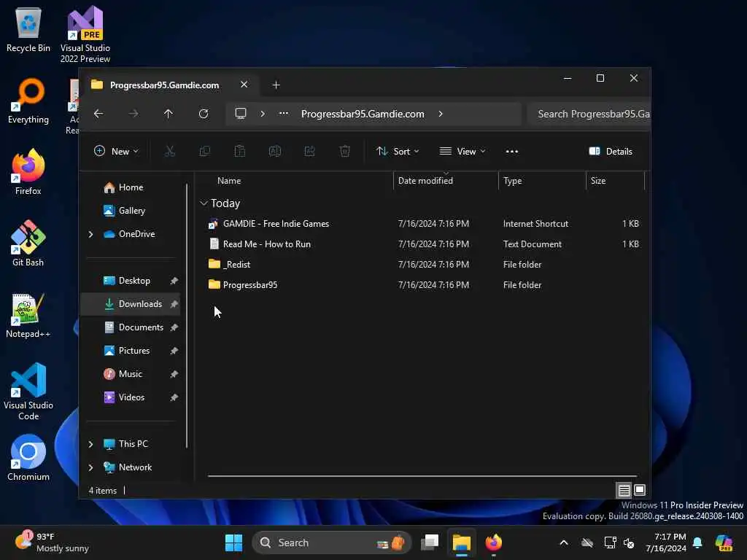This screenshot has height=560, width=747.
Task: Open Visual Studio Code desktop icon
Action: click(28, 392)
